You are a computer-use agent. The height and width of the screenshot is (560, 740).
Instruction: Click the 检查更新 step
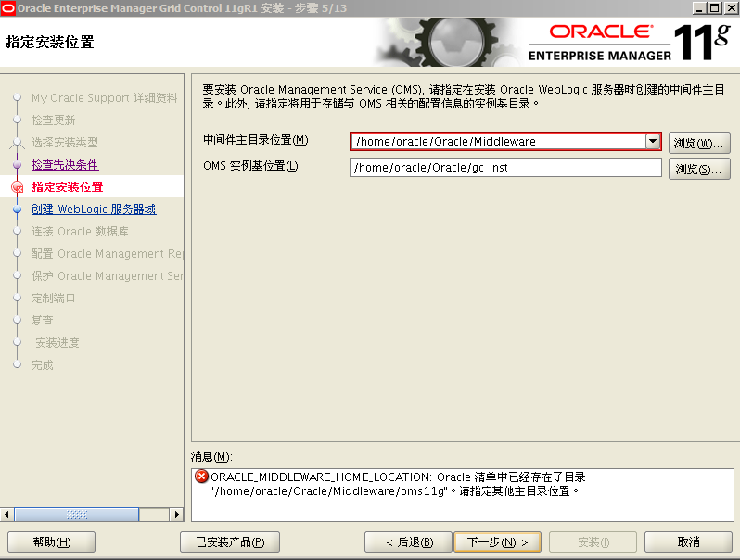tap(54, 121)
